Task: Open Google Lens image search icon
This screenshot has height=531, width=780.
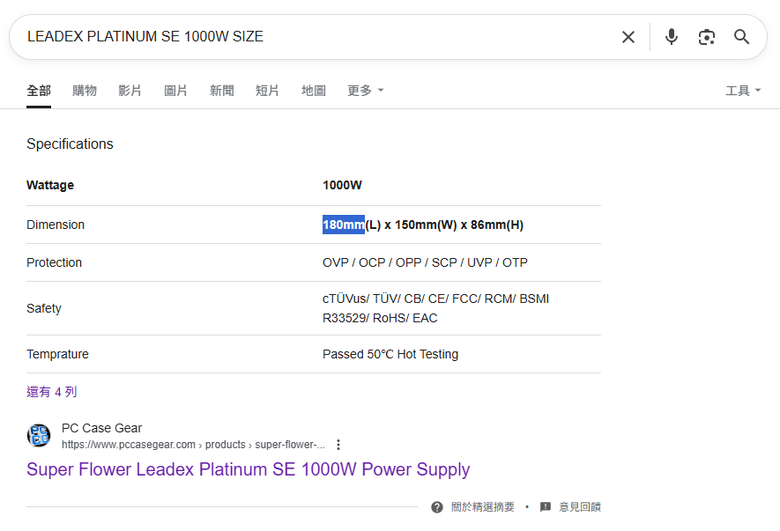Action: coord(706,37)
